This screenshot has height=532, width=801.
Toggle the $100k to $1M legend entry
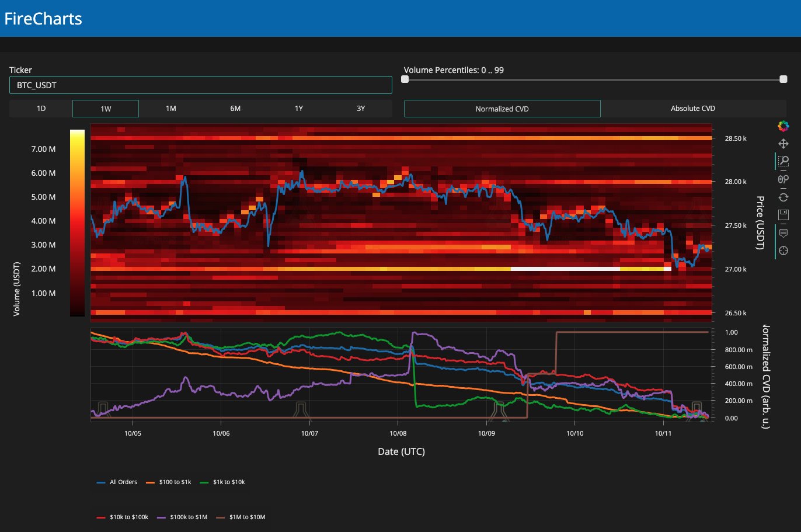[182, 517]
